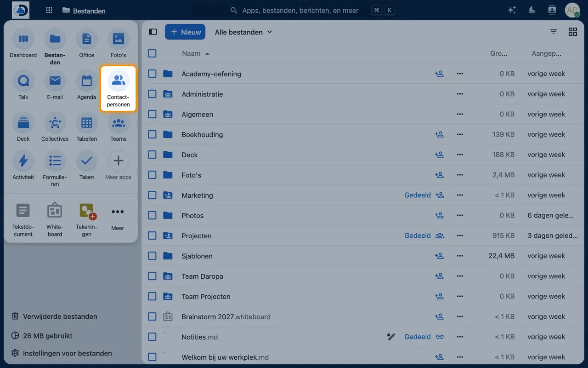Tick the Algemeen checkbox
The image size is (588, 368).
pyautogui.click(x=153, y=114)
